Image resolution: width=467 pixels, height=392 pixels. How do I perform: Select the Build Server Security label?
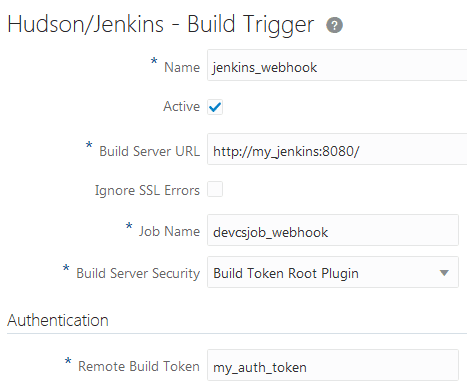(138, 273)
